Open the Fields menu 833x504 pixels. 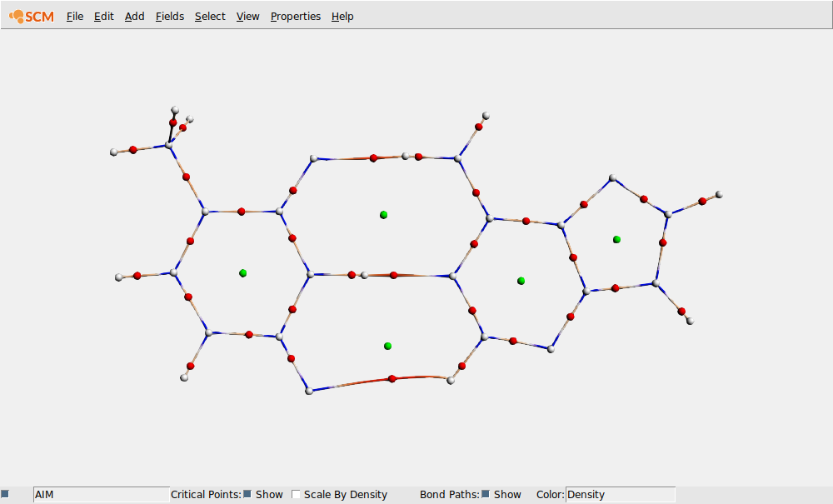[x=169, y=16]
